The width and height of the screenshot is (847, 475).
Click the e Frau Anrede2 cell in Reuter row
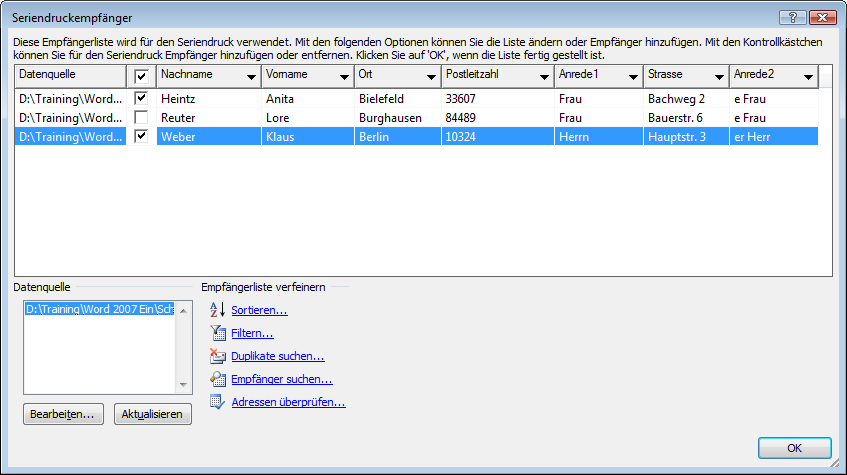point(774,117)
